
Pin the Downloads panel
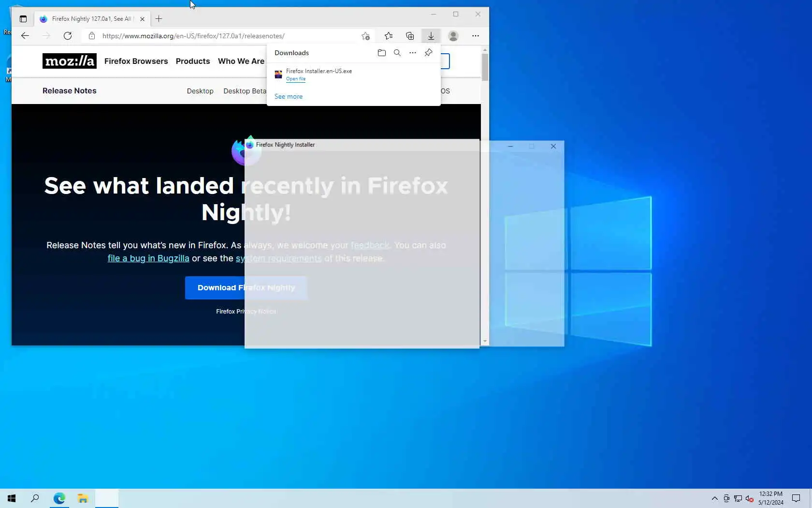point(428,53)
